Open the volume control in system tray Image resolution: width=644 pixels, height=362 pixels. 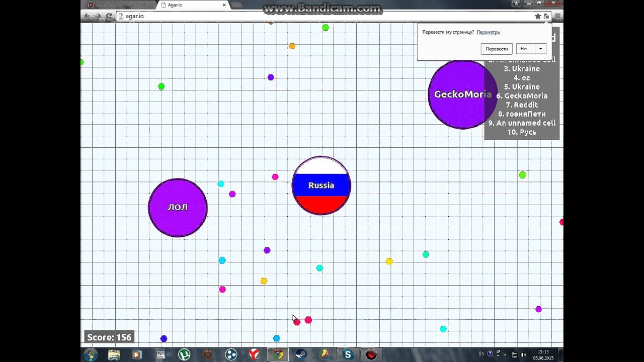tap(523, 354)
